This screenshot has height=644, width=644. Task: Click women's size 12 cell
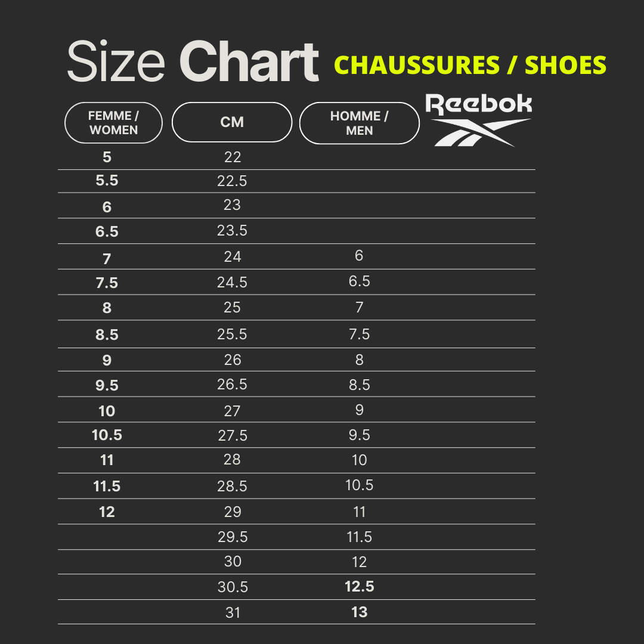coord(107,512)
